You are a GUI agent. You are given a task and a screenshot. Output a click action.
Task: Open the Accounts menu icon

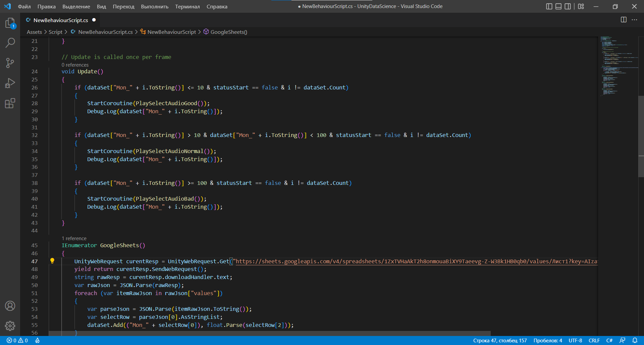pos(10,306)
